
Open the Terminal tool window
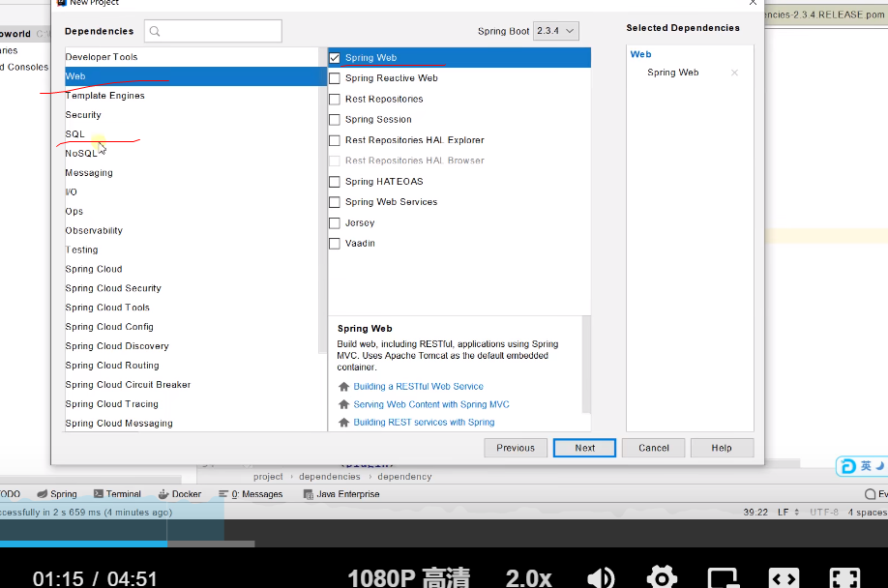coord(117,494)
